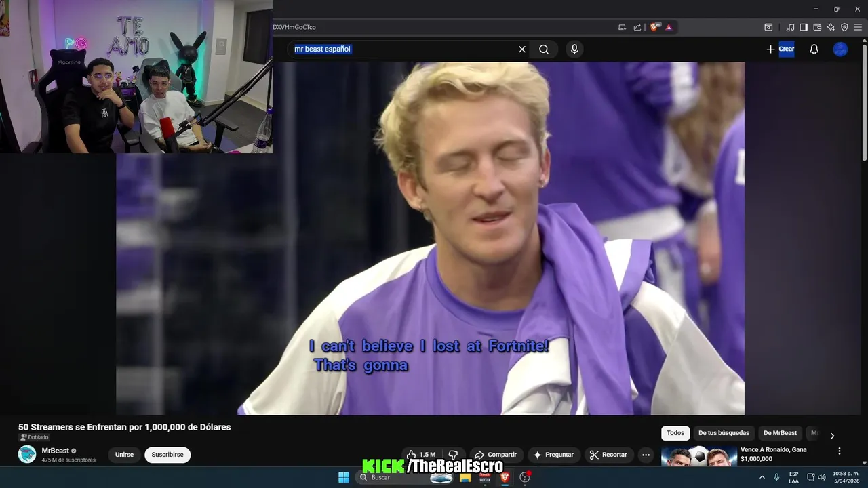Click the Unirse button

[124, 455]
